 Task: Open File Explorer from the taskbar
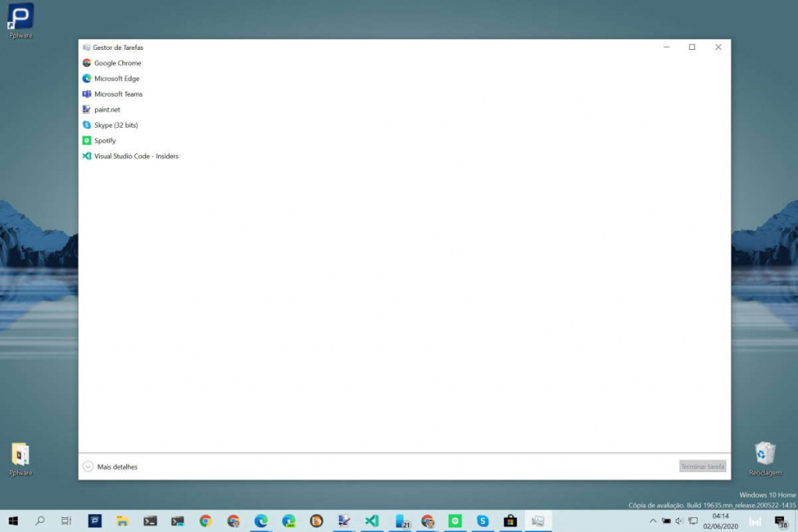122,521
